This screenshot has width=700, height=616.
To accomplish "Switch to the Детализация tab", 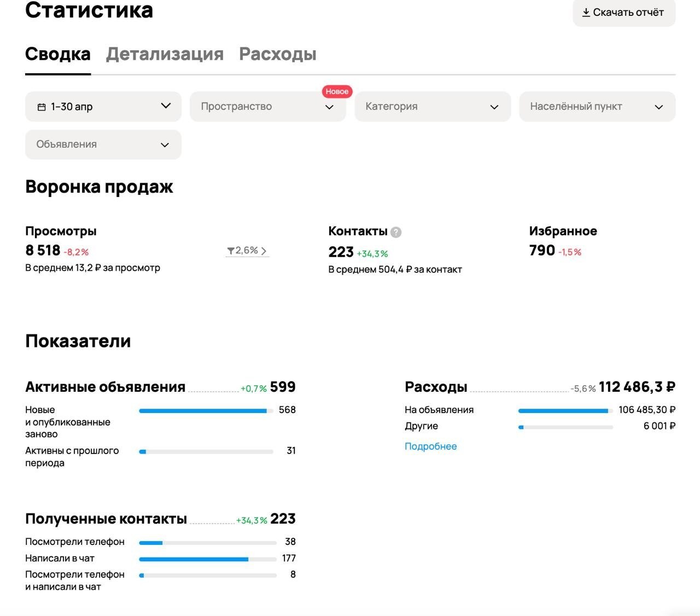I will coord(165,54).
